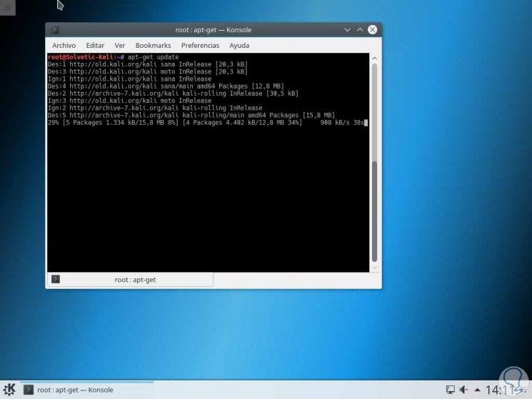Click the '29%' download progress line
This screenshot has width=532, height=399.
208,123
